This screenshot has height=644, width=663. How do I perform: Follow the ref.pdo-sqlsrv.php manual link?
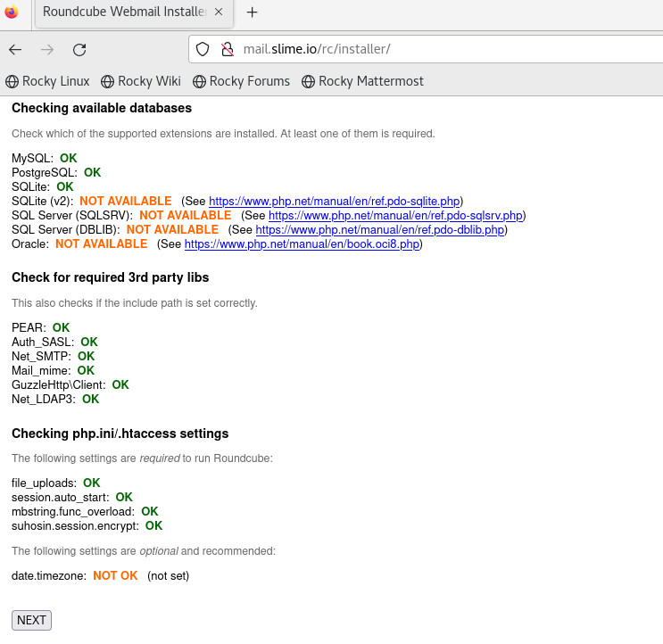(396, 216)
